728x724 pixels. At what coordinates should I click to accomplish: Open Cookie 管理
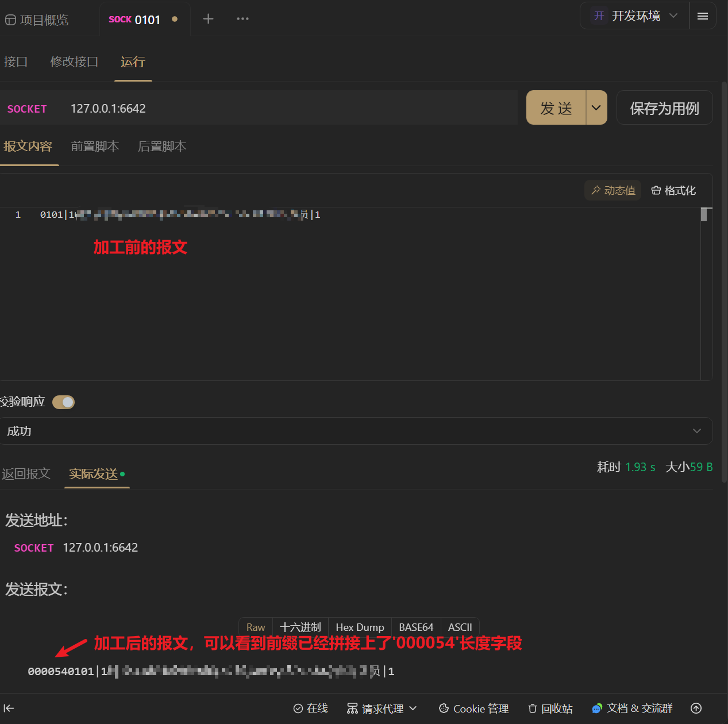(x=473, y=708)
